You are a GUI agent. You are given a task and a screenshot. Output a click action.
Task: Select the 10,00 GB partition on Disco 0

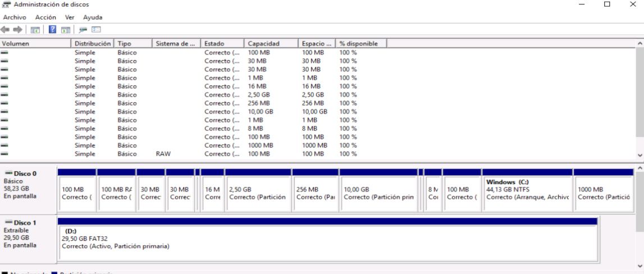379,190
